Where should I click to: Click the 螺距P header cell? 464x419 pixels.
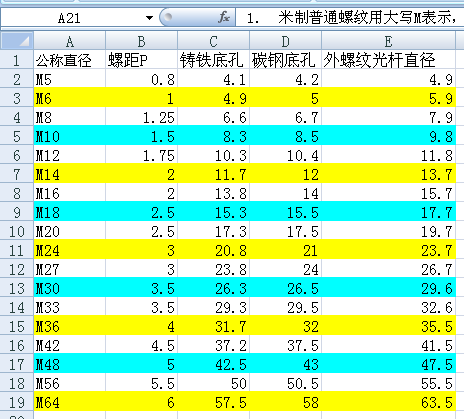[x=141, y=60]
